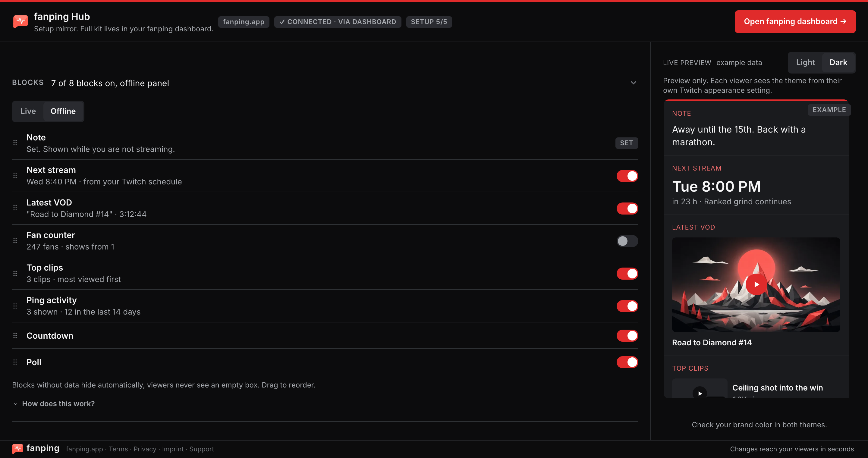Grab the Note row drag handle
Screen dimensions: 868x458
tap(15, 143)
